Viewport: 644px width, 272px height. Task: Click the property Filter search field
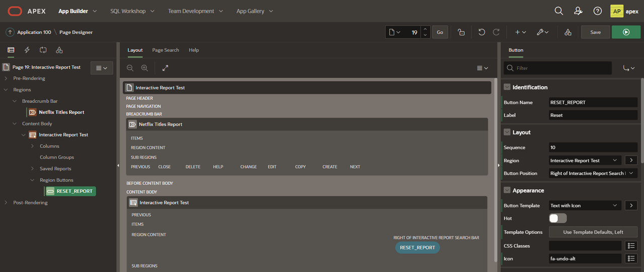tap(557, 68)
